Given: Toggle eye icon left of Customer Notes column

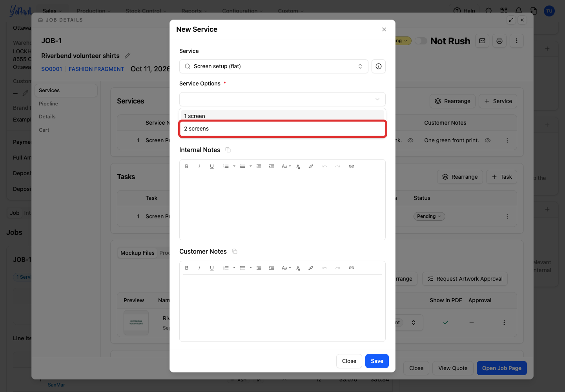Looking at the screenshot, I should coord(410,140).
